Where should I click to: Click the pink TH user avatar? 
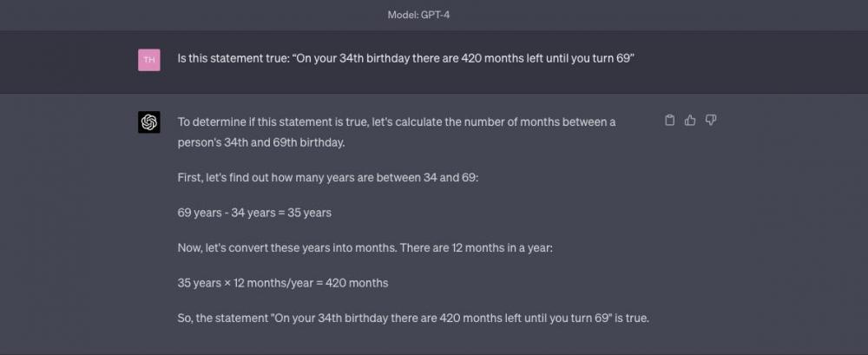[x=149, y=60]
